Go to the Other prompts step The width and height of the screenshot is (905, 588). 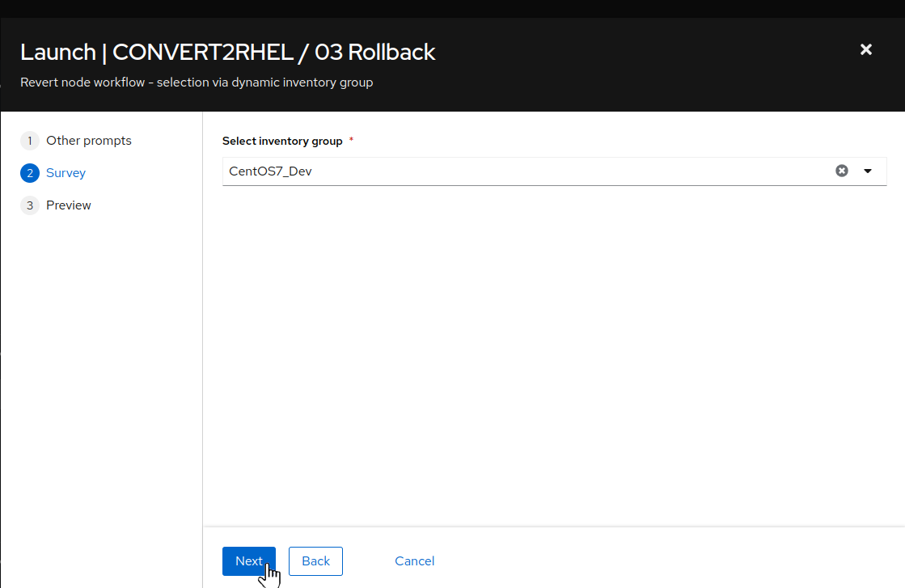[x=75, y=141]
